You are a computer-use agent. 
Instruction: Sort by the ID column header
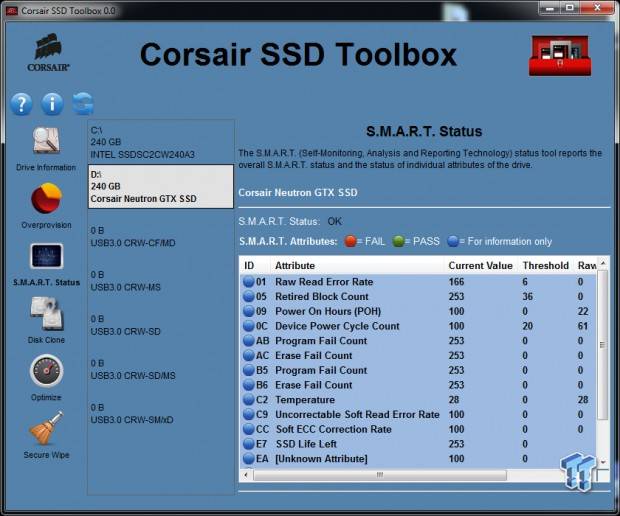pyautogui.click(x=255, y=265)
